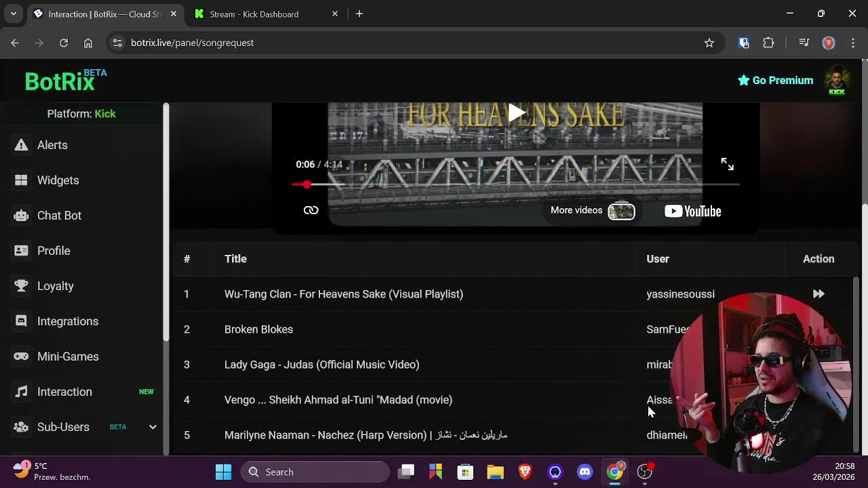Select Lady Gaga Judas song row
Image resolution: width=868 pixels, height=488 pixels.
[x=513, y=365]
